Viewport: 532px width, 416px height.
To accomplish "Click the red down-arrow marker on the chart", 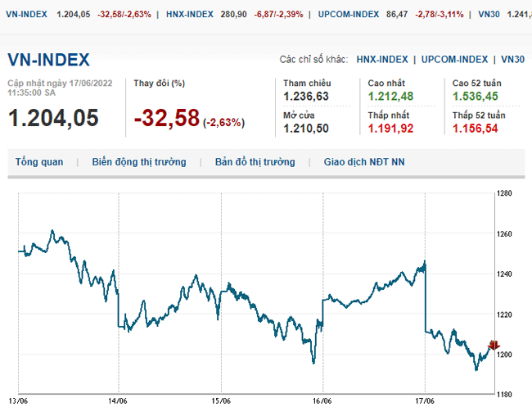I will pos(494,346).
